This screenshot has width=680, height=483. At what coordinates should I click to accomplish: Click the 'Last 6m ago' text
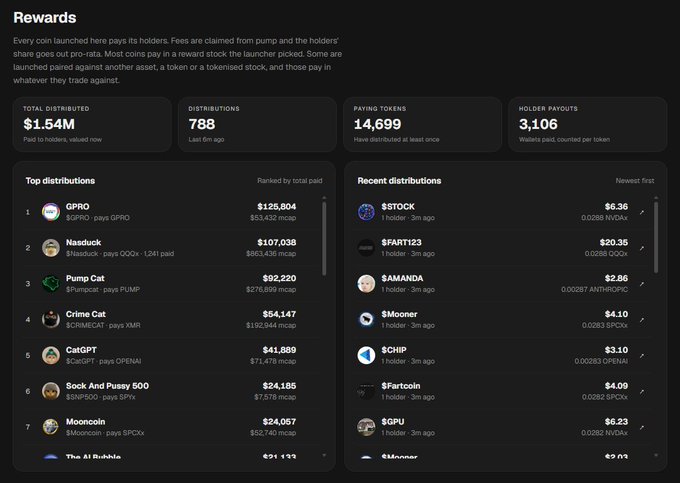206,139
